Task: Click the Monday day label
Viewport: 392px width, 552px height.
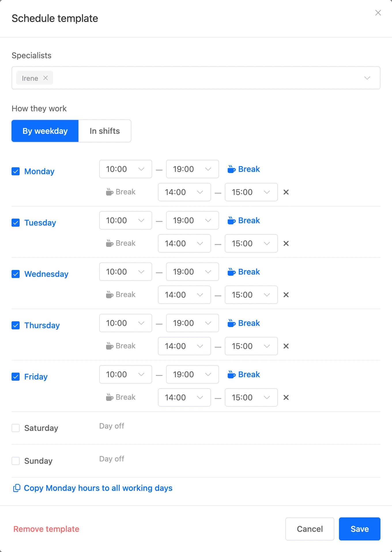Action: 39,171
